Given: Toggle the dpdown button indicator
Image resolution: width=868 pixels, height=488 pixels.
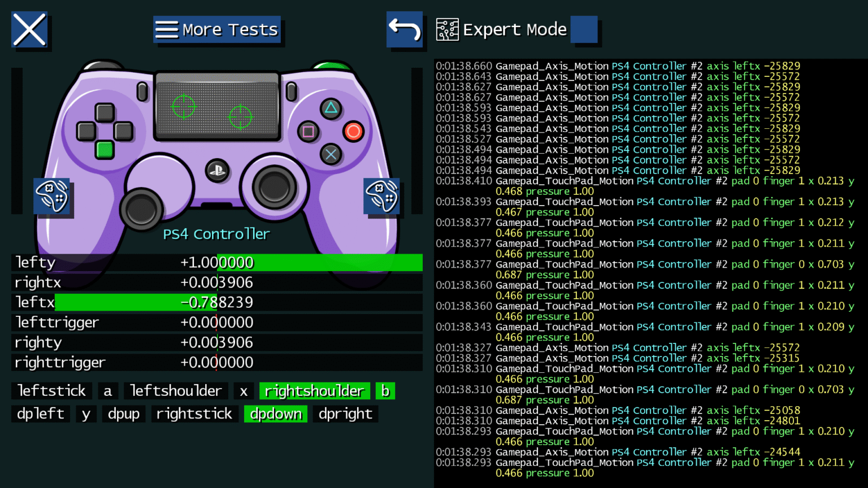Looking at the screenshot, I should click(x=276, y=414).
